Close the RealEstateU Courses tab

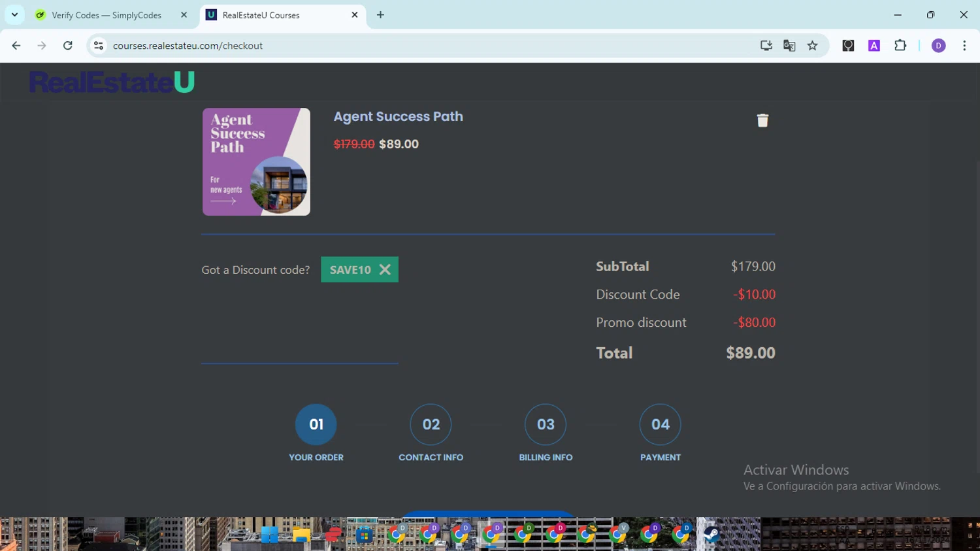click(x=355, y=14)
